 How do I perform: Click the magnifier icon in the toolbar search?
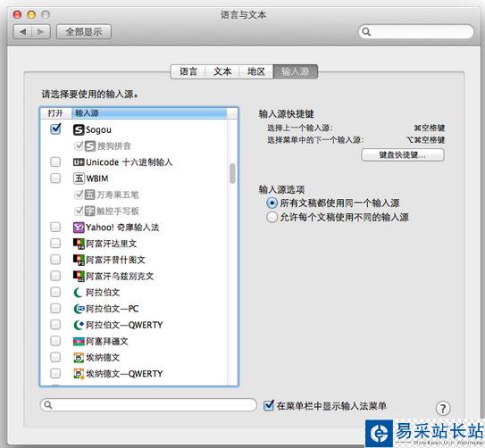(x=366, y=31)
